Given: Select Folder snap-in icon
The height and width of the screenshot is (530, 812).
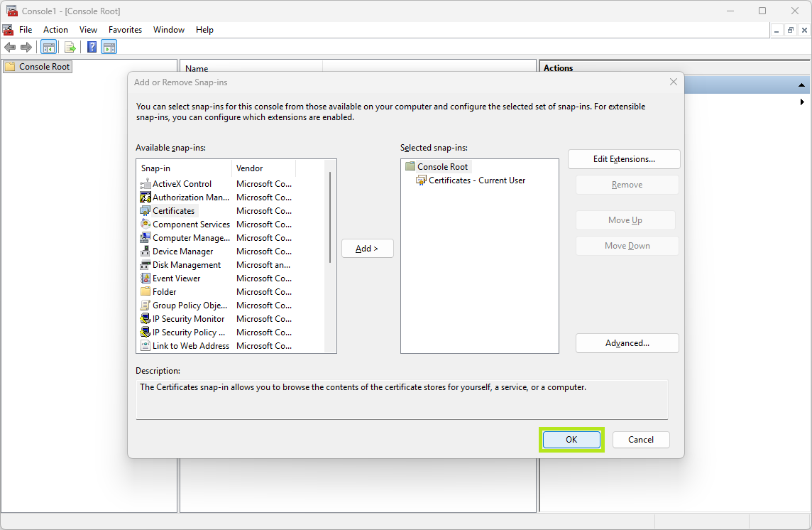Looking at the screenshot, I should coord(146,291).
